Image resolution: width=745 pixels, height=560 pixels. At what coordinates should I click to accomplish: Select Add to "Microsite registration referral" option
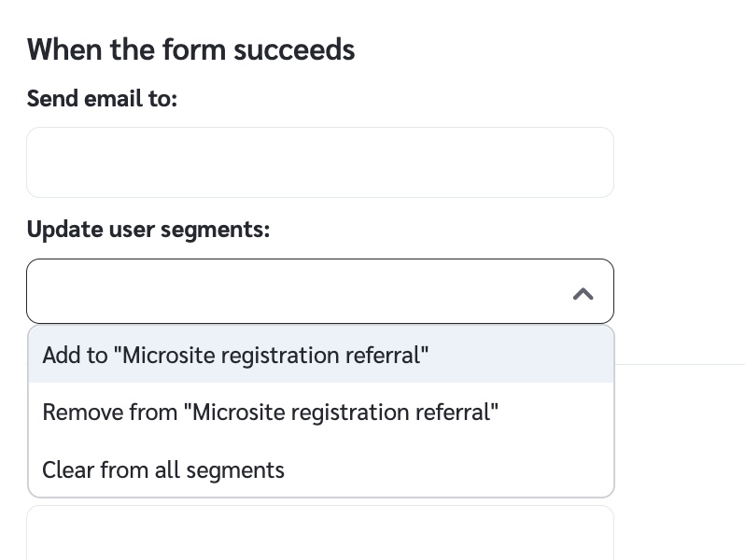(235, 356)
